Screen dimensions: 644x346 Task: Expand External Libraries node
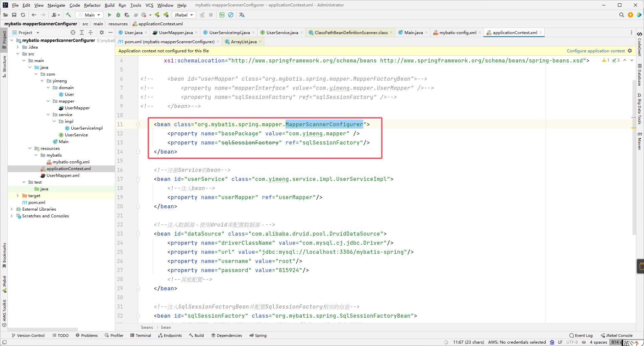click(x=11, y=209)
